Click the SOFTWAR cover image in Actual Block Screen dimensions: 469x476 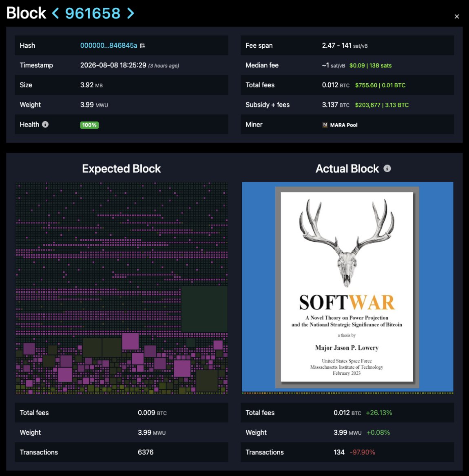click(347, 287)
